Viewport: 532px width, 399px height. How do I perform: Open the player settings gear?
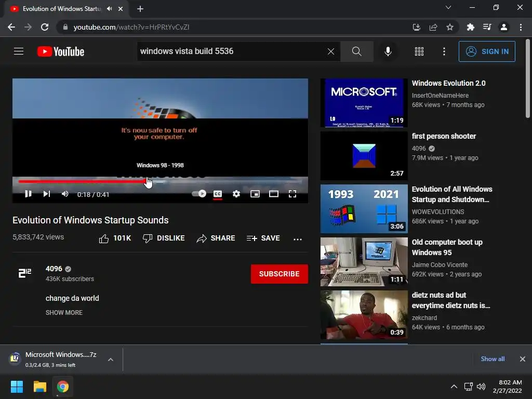coord(236,194)
